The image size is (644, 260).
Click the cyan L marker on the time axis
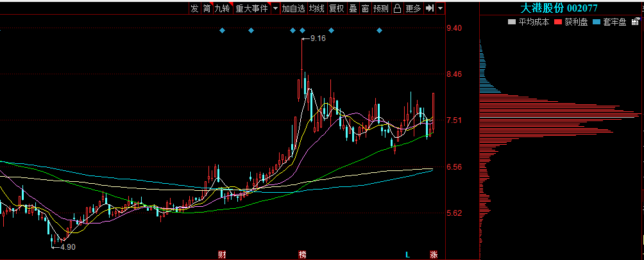pyautogui.click(x=407, y=254)
